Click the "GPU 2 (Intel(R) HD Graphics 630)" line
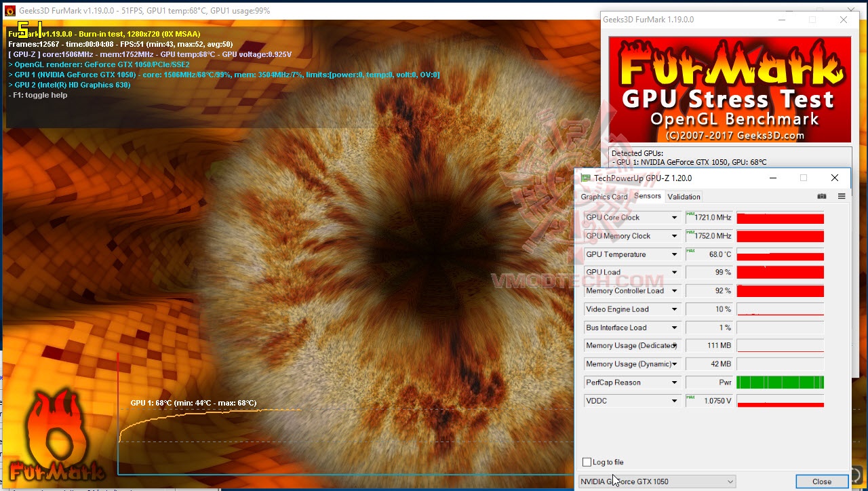 pos(69,85)
